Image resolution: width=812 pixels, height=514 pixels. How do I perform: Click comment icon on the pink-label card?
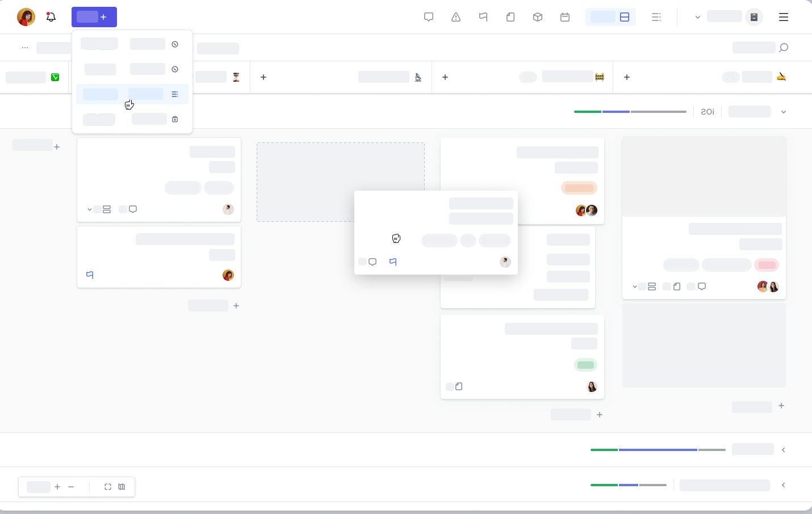coord(702,287)
